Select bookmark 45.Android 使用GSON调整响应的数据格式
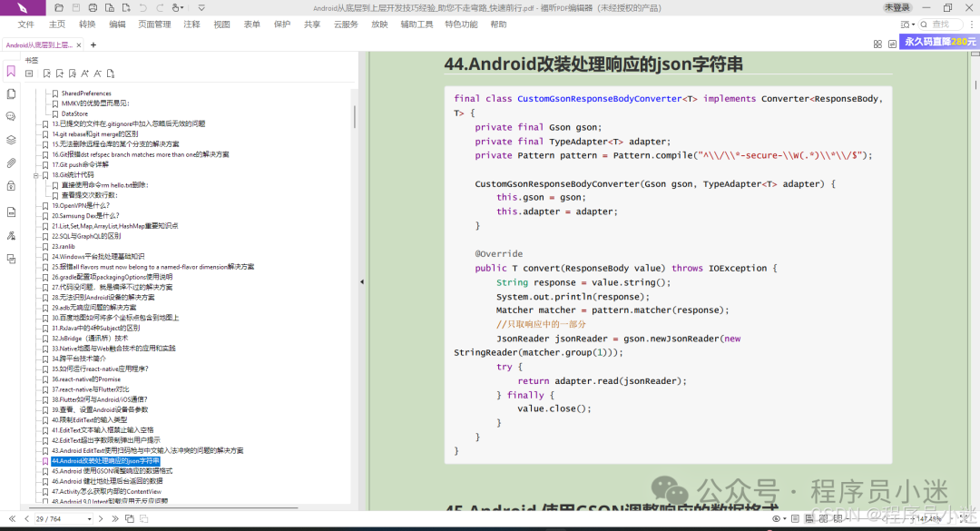 (112, 472)
